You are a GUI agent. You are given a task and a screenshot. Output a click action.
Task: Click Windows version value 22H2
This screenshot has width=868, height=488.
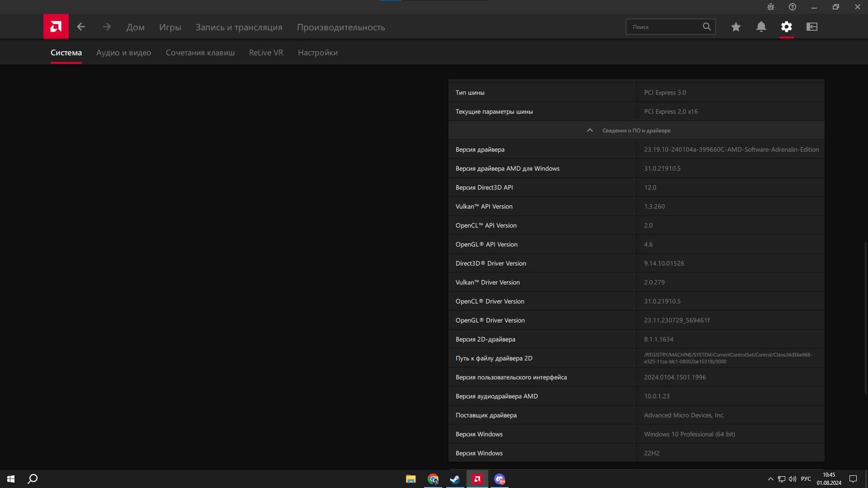click(651, 453)
